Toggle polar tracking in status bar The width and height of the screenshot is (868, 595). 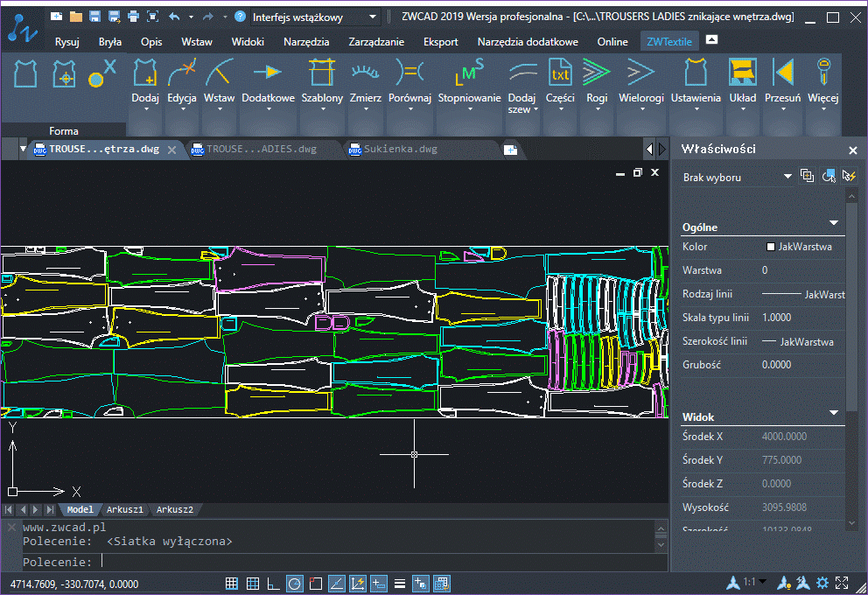[x=295, y=584]
